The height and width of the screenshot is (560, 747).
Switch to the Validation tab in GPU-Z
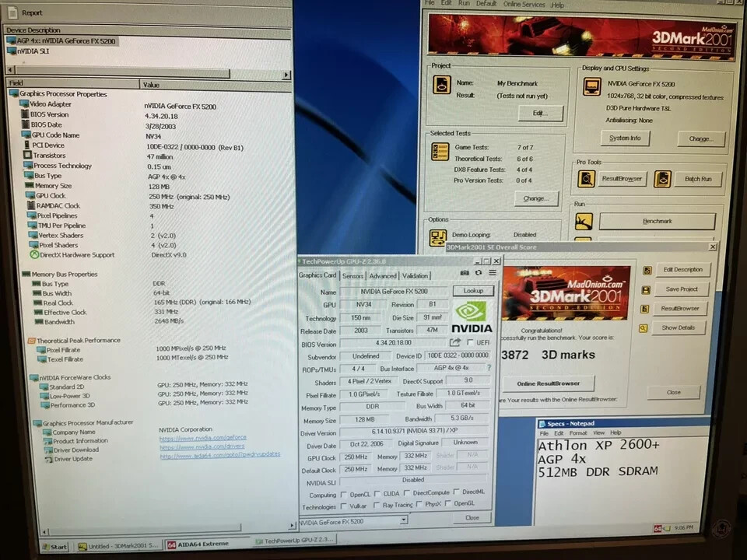point(415,275)
